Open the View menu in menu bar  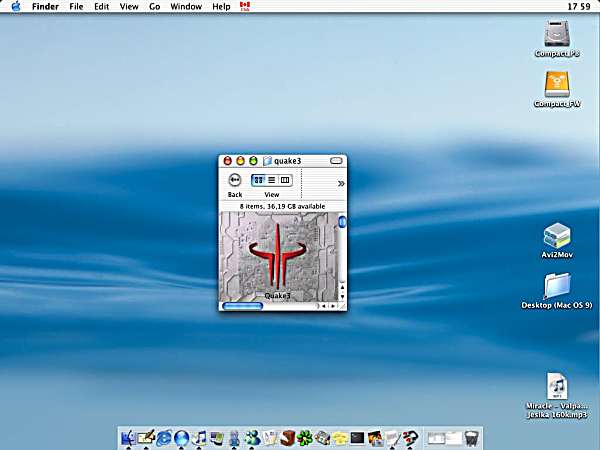[129, 7]
